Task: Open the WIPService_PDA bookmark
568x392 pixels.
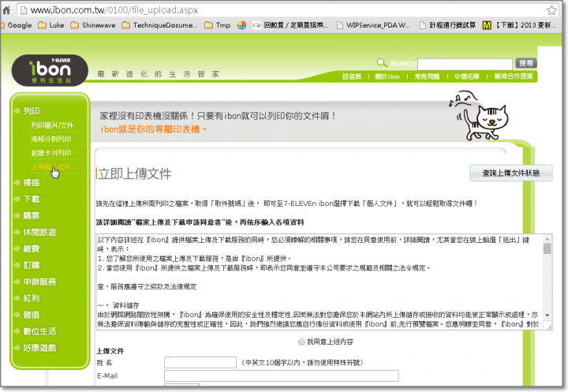Action: pos(373,25)
